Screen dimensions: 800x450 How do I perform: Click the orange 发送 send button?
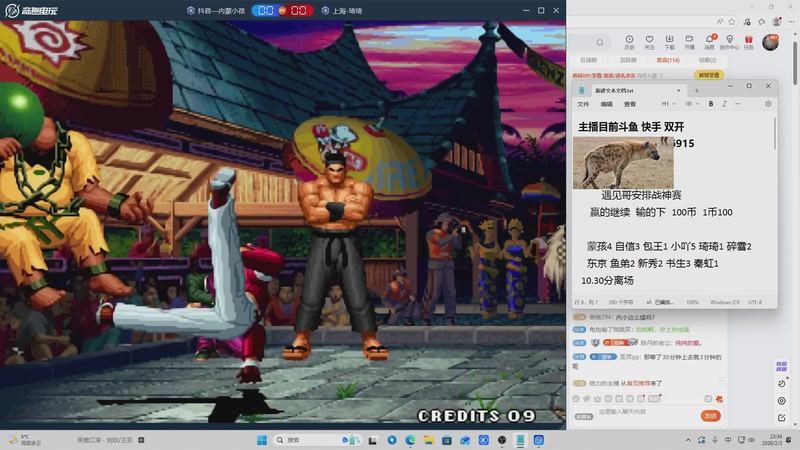click(710, 416)
